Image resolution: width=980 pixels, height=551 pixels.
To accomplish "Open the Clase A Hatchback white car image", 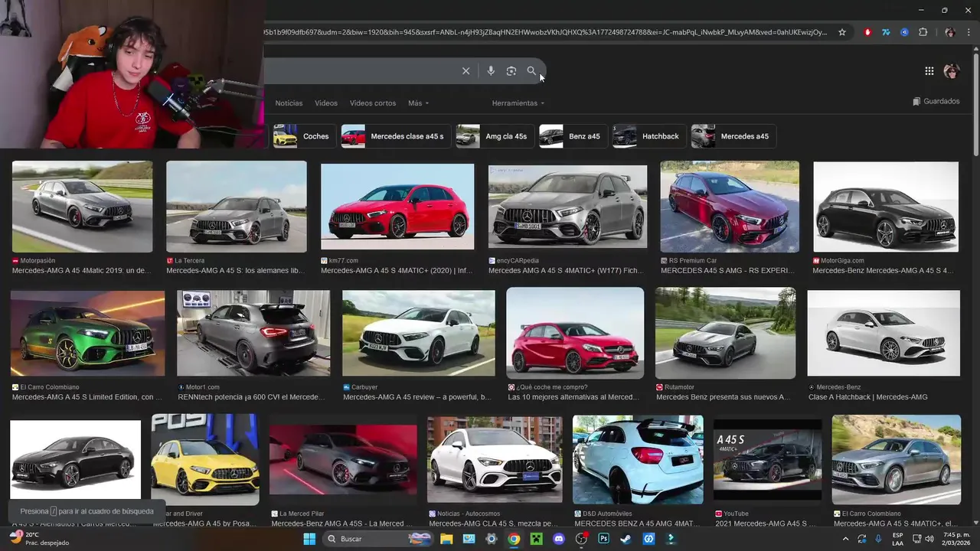I will 884,334.
